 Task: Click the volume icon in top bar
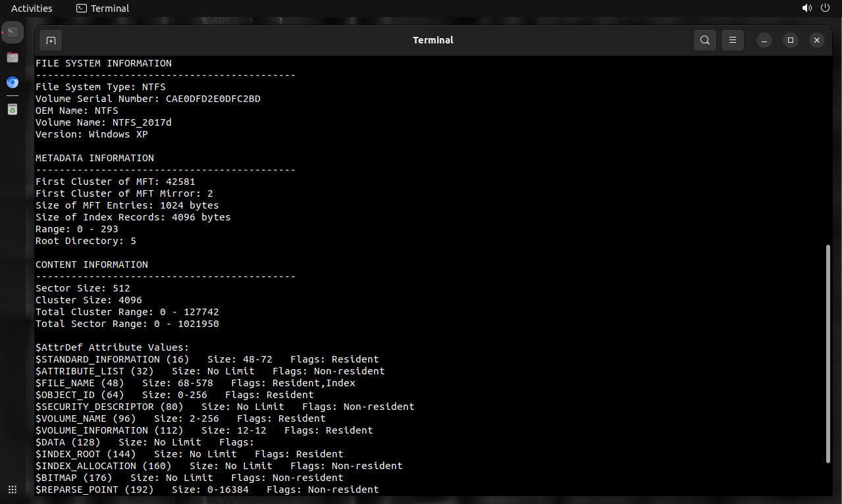[806, 9]
